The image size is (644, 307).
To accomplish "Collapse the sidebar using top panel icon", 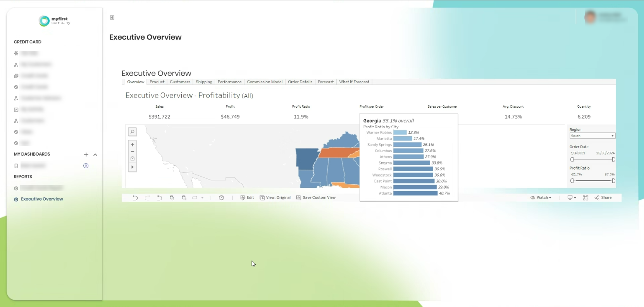I will pyautogui.click(x=112, y=17).
